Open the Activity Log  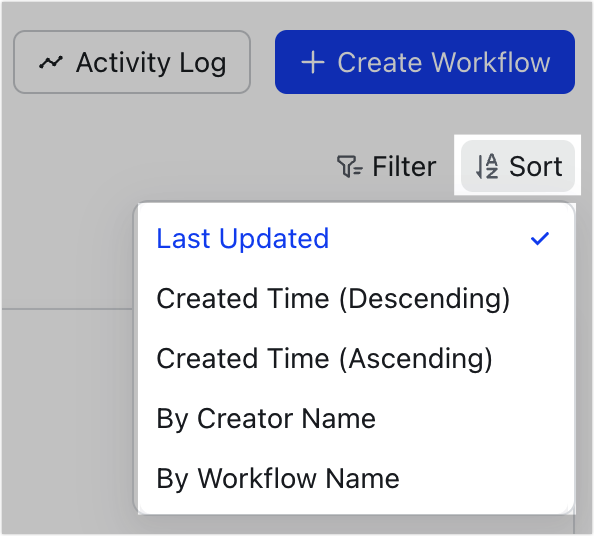click(132, 62)
